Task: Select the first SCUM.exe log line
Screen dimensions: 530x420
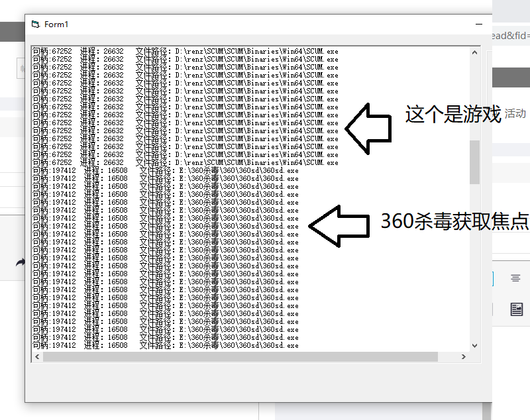Action: tap(185, 50)
